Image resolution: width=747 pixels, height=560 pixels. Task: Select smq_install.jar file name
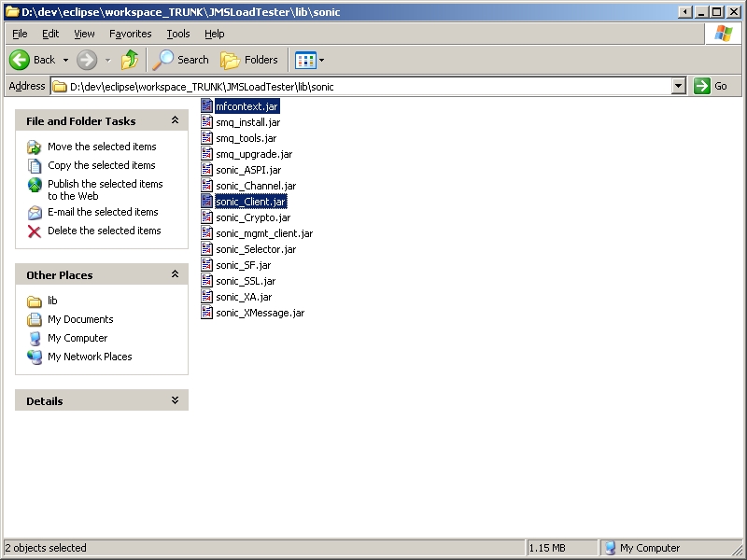tap(247, 122)
